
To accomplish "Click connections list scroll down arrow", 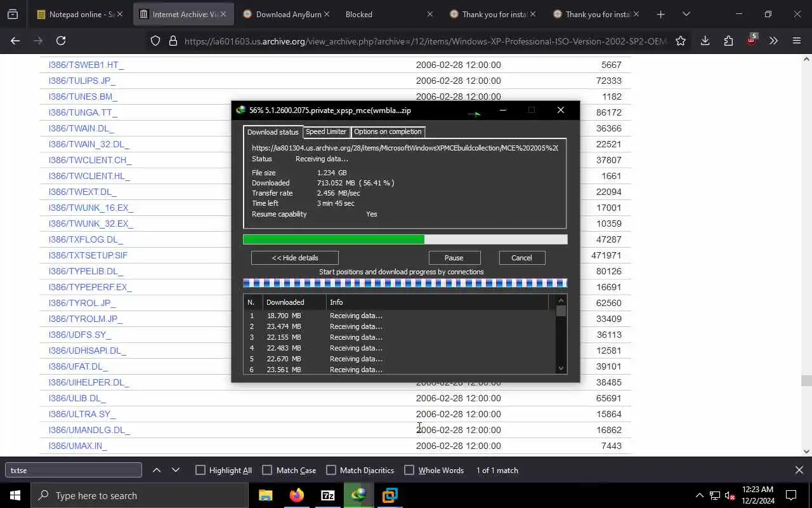I will coord(561,368).
